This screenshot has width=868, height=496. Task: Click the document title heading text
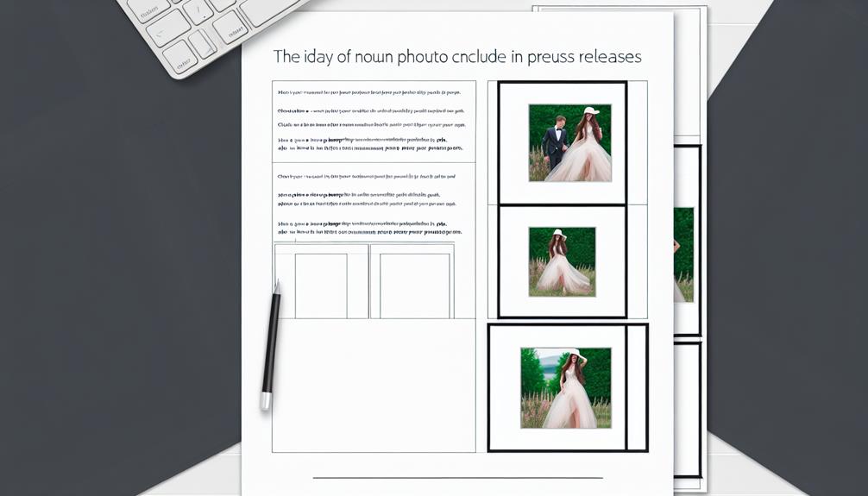(x=457, y=57)
